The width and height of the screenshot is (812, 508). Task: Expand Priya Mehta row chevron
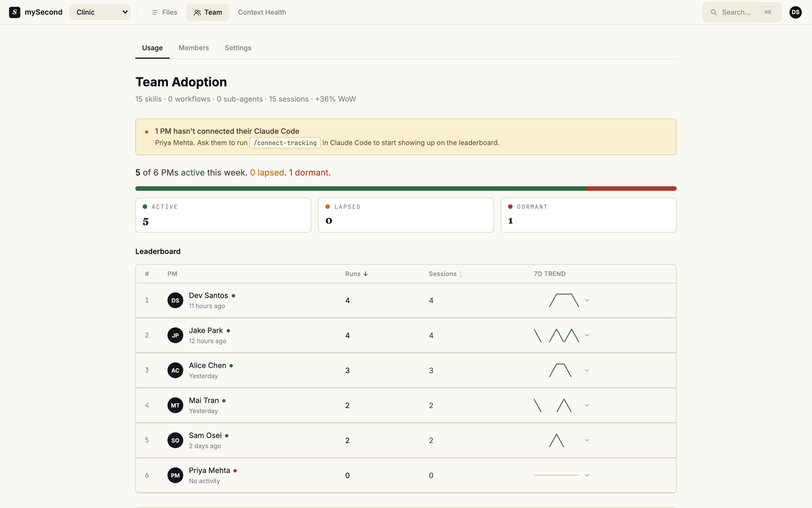pyautogui.click(x=587, y=475)
